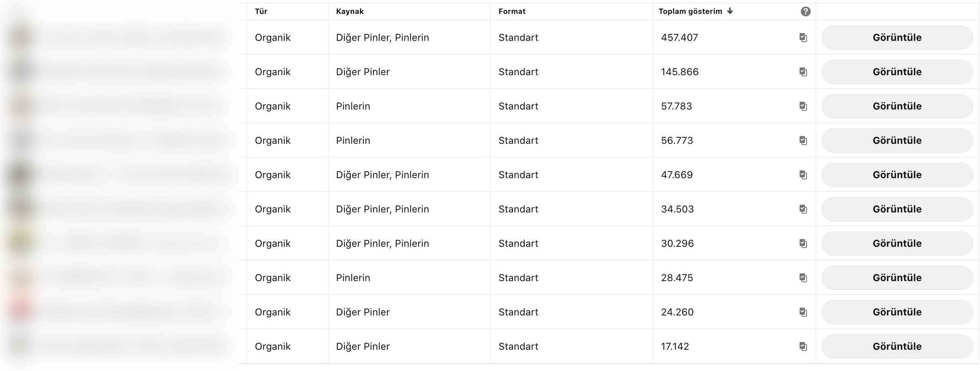
Task: Copy the 34.503 impressions value icon
Action: coord(803,209)
